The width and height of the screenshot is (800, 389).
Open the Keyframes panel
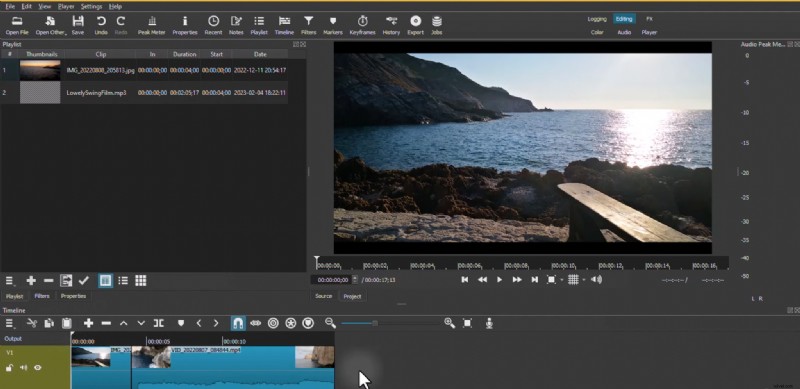363,25
